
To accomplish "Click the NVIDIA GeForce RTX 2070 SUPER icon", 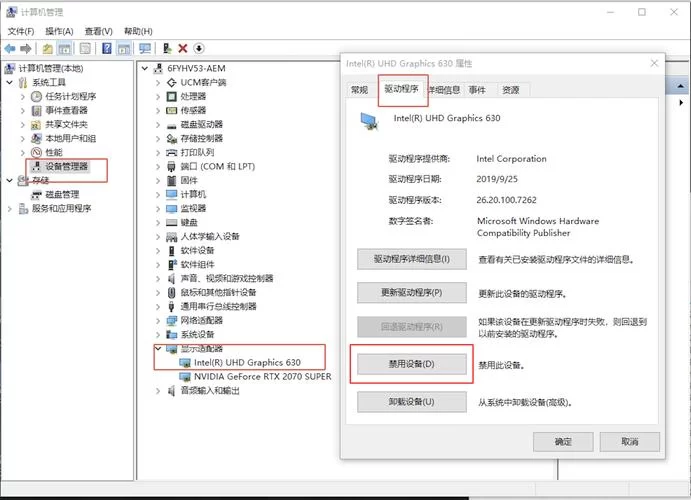I will pos(185,377).
